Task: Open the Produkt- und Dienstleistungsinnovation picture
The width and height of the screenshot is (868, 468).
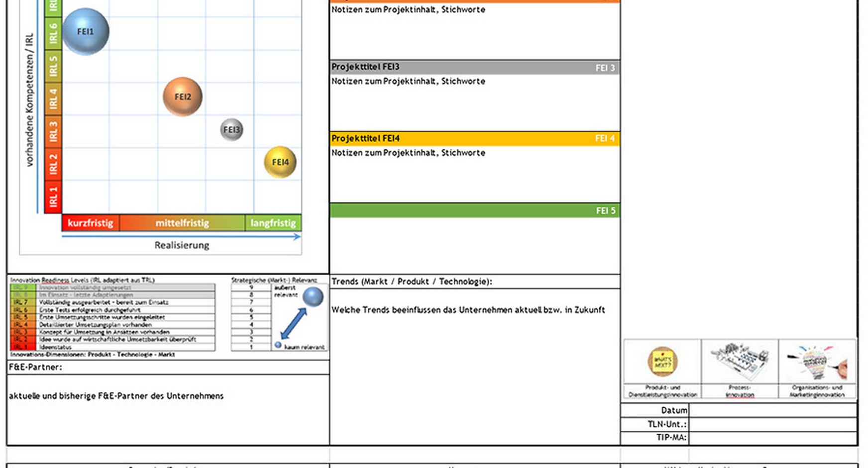Action: click(662, 362)
